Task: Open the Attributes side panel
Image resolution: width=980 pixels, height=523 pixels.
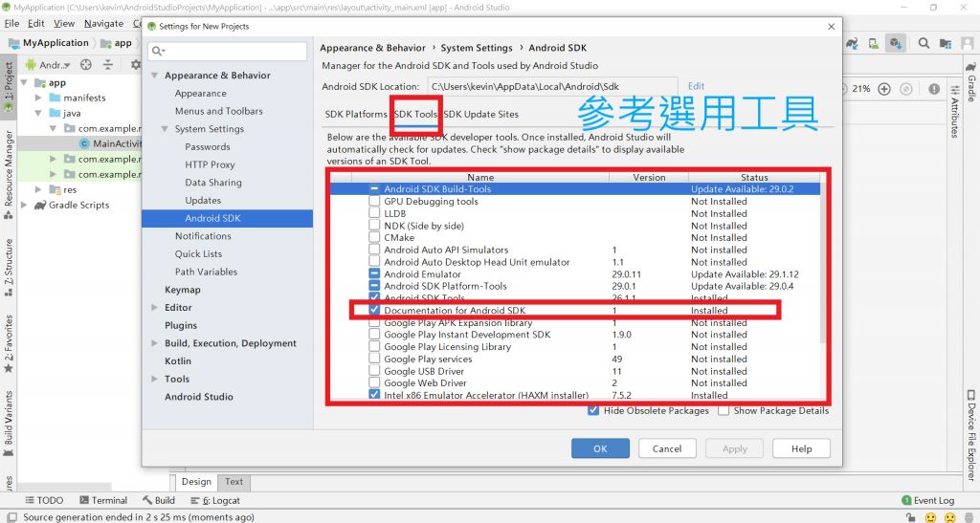Action: click(954, 112)
